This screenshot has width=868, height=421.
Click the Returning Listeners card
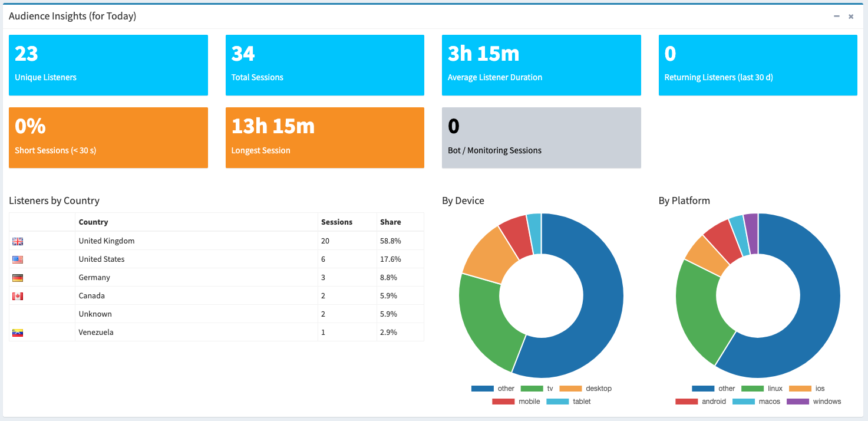click(x=758, y=65)
